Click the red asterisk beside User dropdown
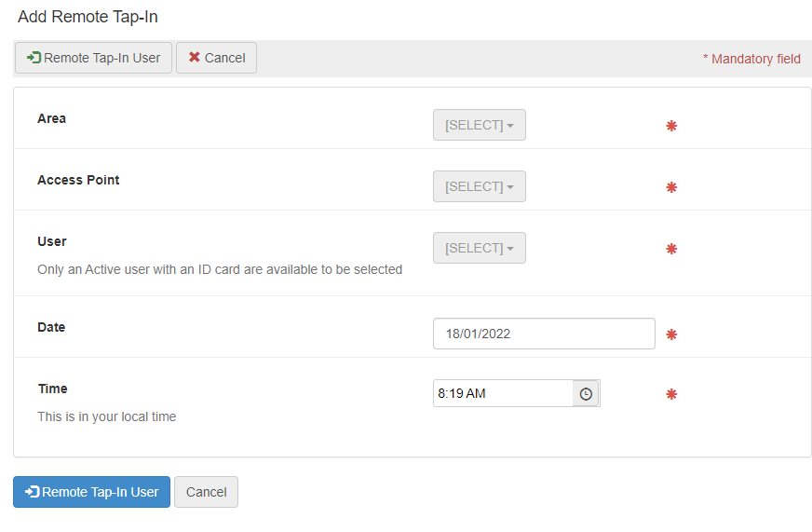Viewport: 812px width, 532px height. (x=671, y=249)
